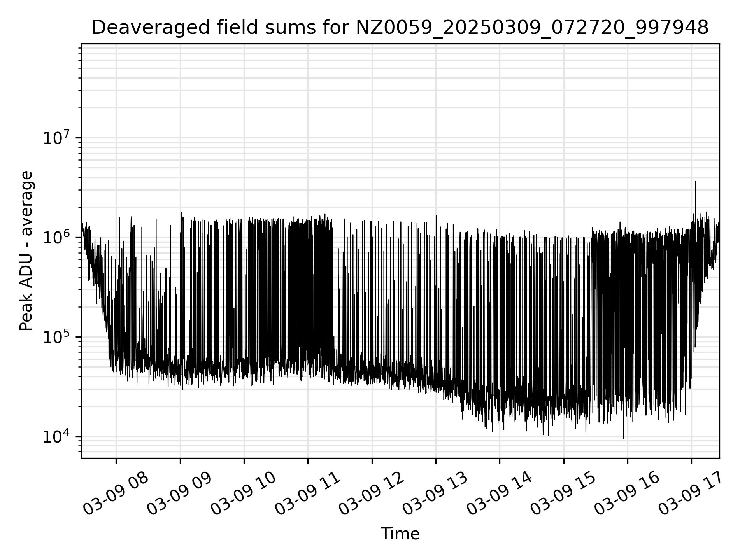Click the x-axis label 'Time'
The width and height of the screenshot is (747, 560).
point(400,534)
